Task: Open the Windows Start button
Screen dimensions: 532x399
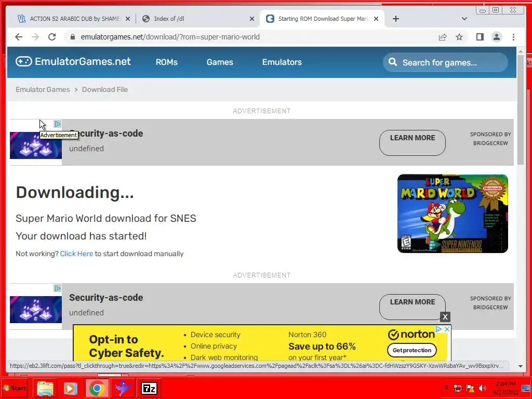Action: (14, 388)
